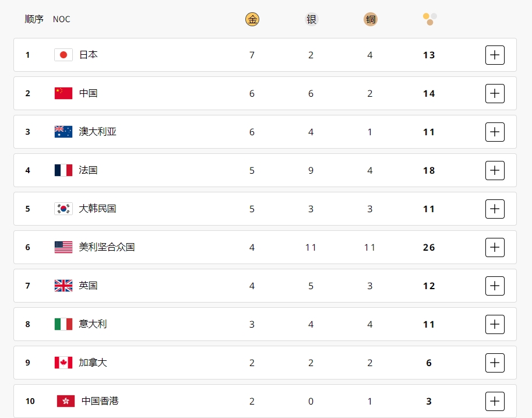Screen dimensions: 532x418
Task: Click the NOC column header
Action: pos(61,19)
